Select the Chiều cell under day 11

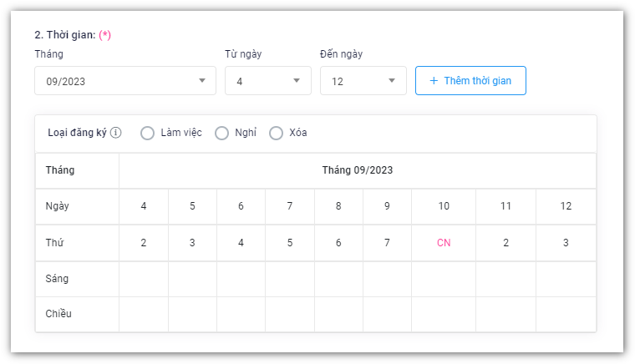click(x=505, y=314)
